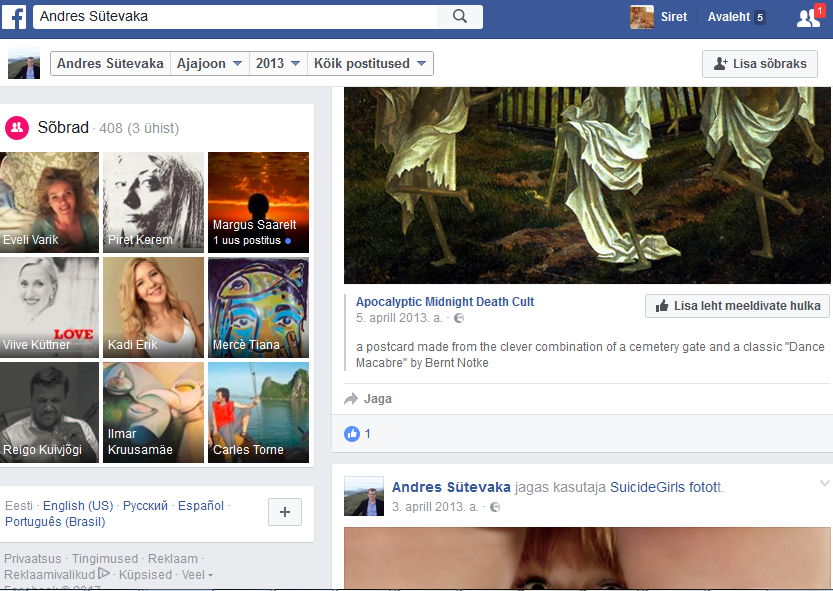This screenshot has height=591, width=833.
Task: Switch language to Español
Action: pyautogui.click(x=201, y=505)
